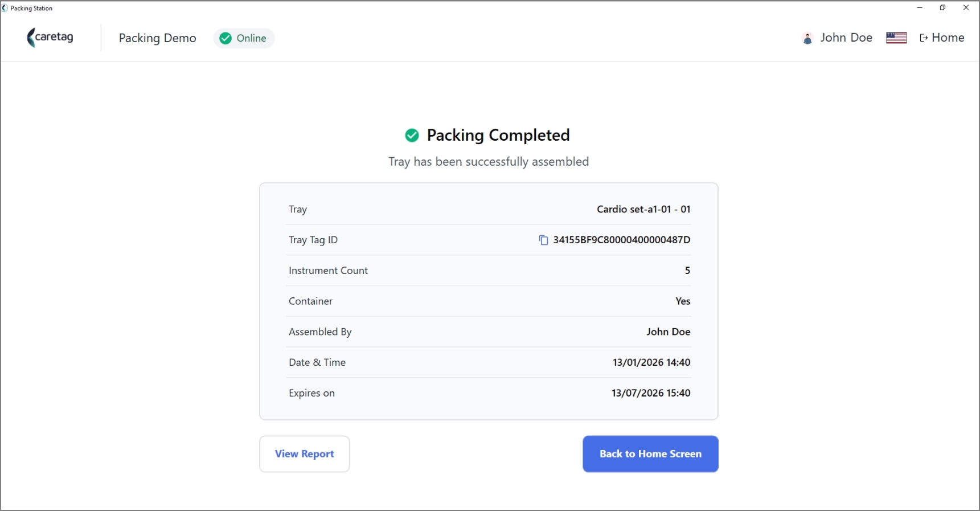Screen dimensions: 980x511
Task: Click the John Doe user avatar icon
Action: coord(807,38)
